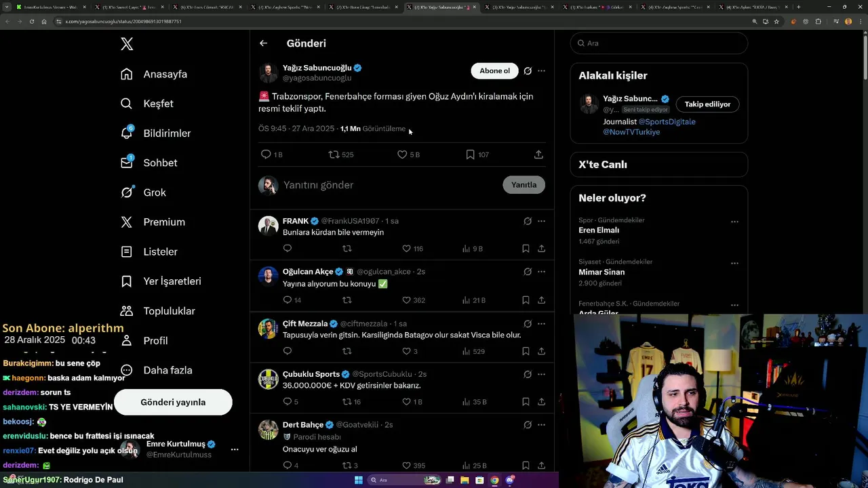This screenshot has height=488, width=868.
Task: Click Yanıtla button
Action: pos(524,185)
